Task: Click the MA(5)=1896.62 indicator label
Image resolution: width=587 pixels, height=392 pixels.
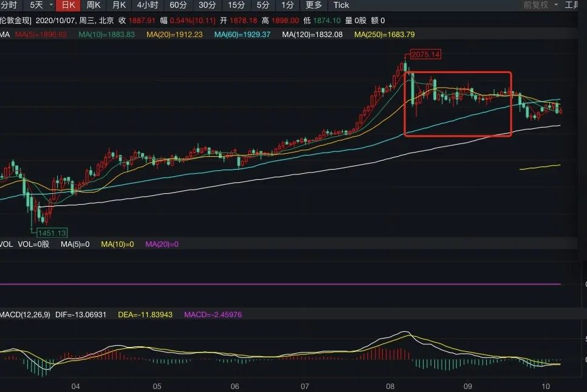Action: pyautogui.click(x=41, y=35)
